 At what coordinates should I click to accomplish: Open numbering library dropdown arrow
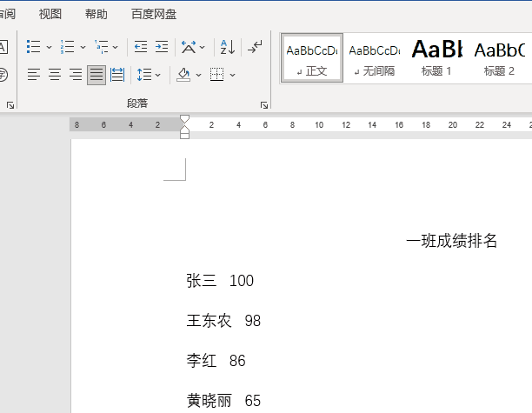point(83,47)
